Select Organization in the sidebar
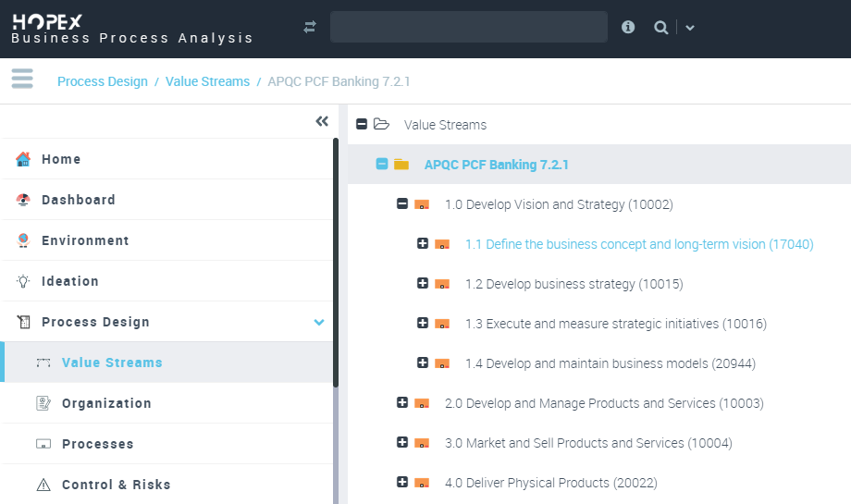The image size is (851, 504). [x=106, y=403]
